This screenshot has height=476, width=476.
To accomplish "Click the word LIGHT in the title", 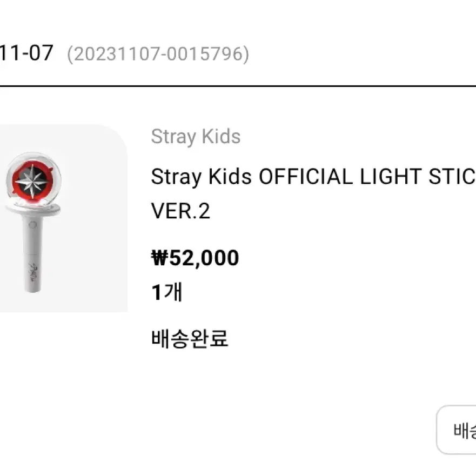I will pos(391,177).
